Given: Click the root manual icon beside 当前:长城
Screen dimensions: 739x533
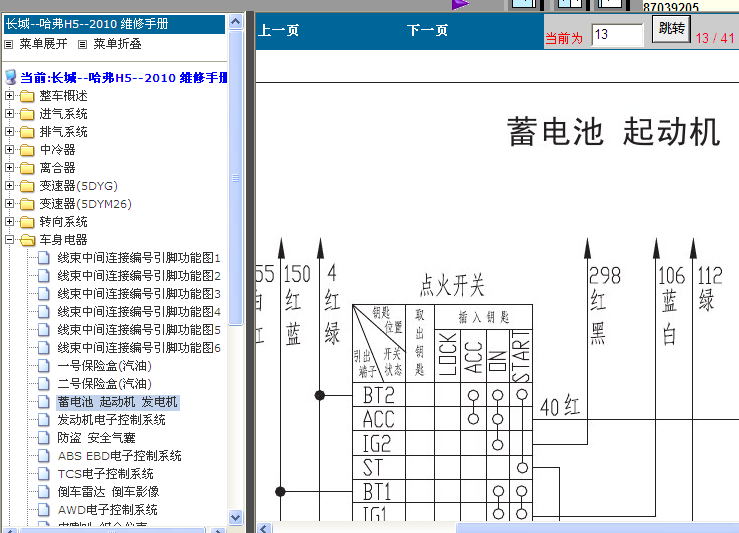Looking at the screenshot, I should (x=11, y=77).
